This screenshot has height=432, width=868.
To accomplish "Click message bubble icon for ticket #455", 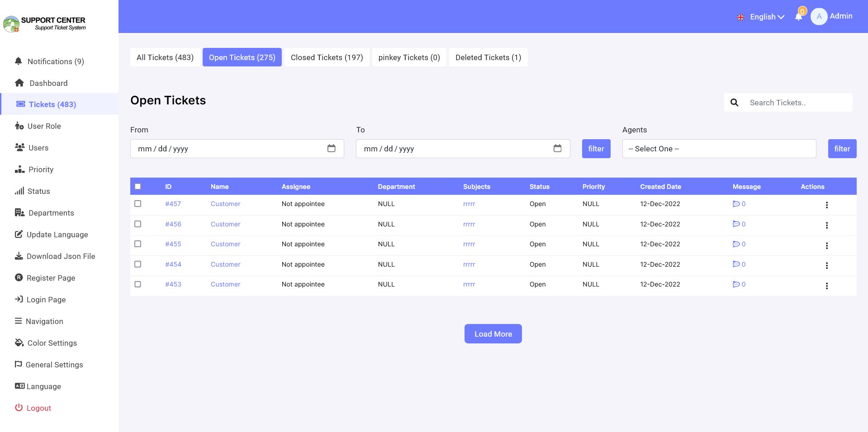I will tap(736, 244).
